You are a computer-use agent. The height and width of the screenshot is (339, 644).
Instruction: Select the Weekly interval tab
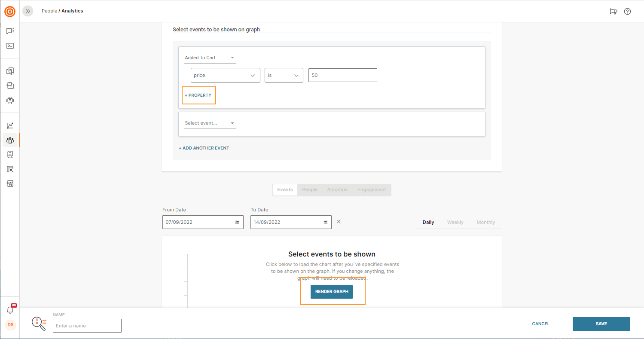pyautogui.click(x=455, y=222)
